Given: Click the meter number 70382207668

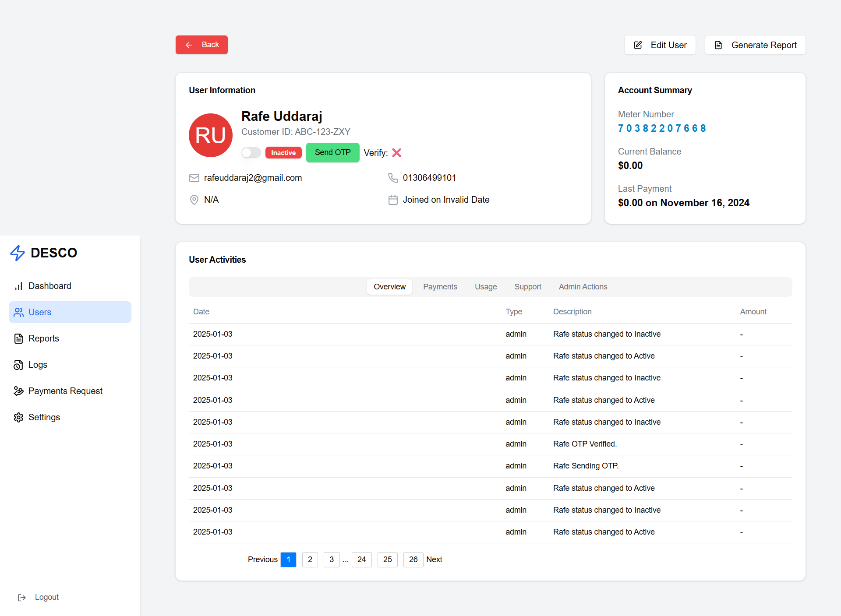Looking at the screenshot, I should [662, 128].
